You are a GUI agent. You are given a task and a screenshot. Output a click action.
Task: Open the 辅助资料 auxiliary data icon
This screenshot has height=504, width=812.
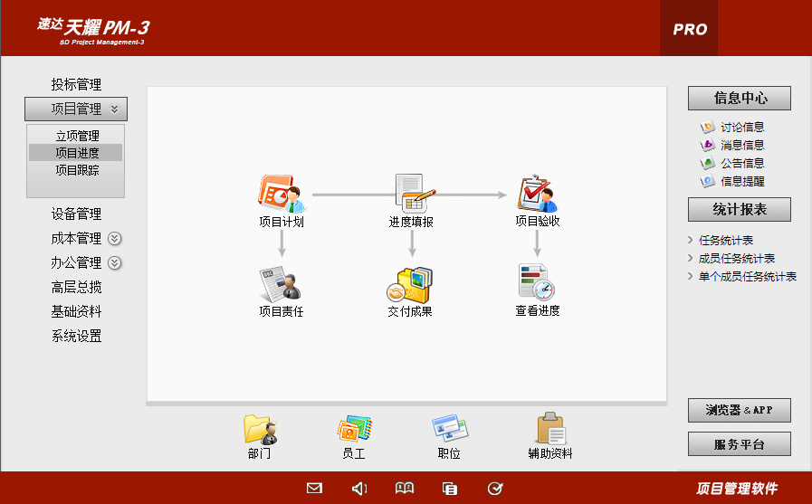pos(550,430)
